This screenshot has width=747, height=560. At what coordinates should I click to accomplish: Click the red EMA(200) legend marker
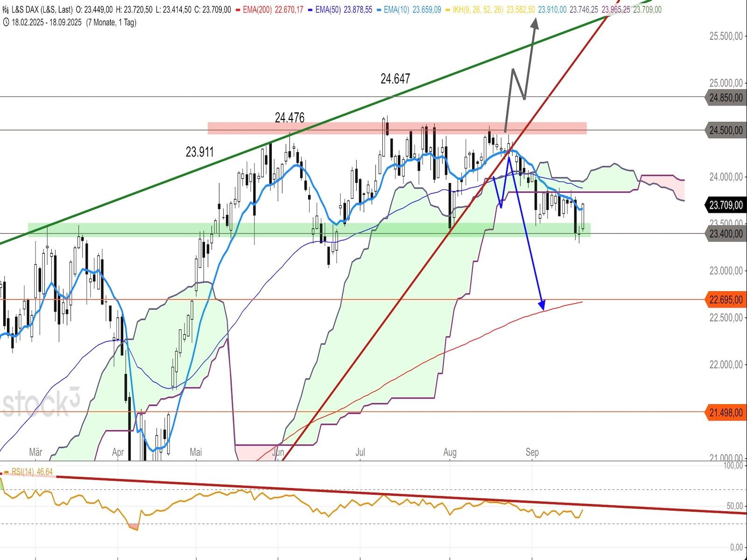[x=238, y=10]
